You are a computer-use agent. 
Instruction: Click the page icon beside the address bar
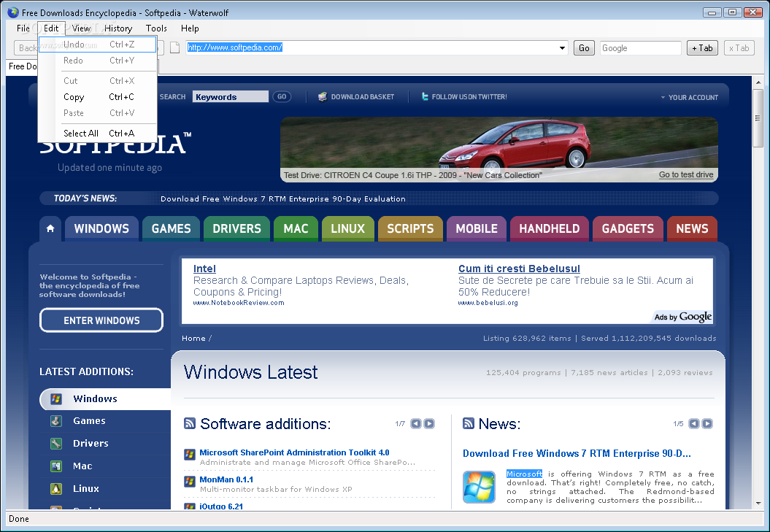174,47
